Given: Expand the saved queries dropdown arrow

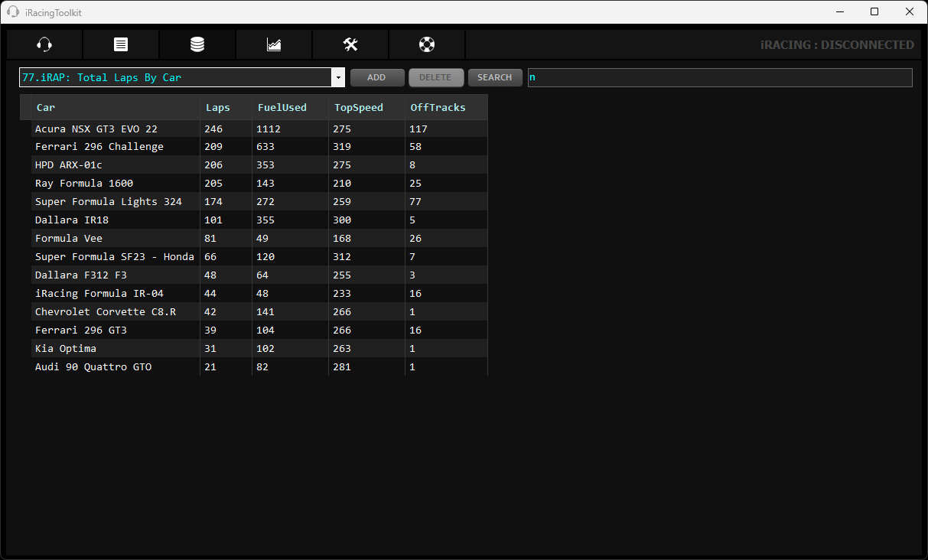Looking at the screenshot, I should (337, 77).
